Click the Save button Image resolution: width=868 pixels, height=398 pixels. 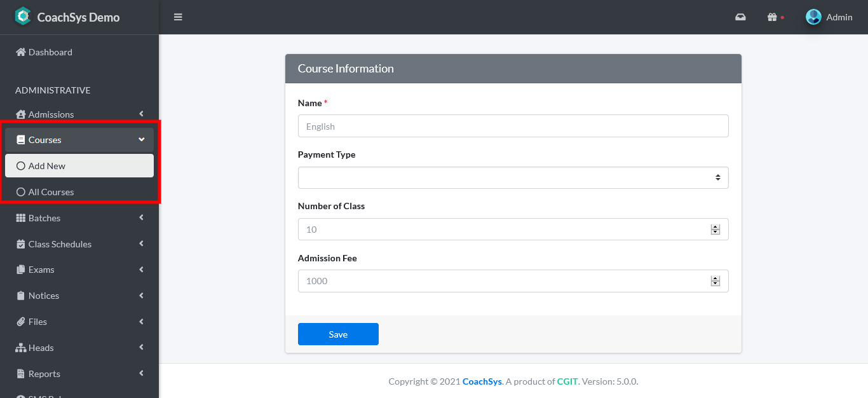tap(338, 334)
